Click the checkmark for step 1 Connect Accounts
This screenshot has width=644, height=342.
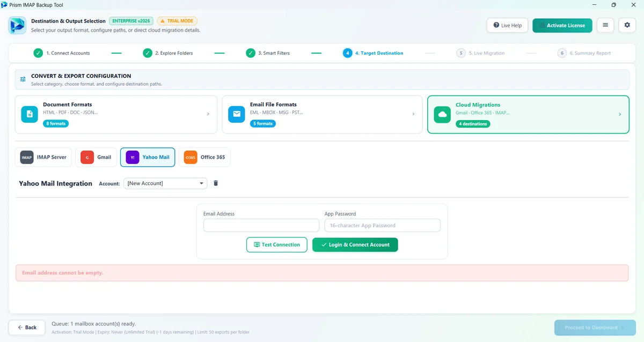[38, 53]
